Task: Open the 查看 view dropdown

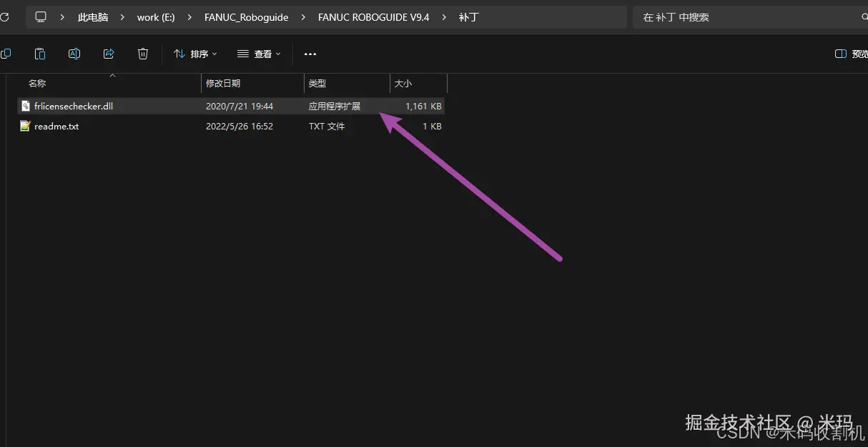Action: [x=260, y=54]
